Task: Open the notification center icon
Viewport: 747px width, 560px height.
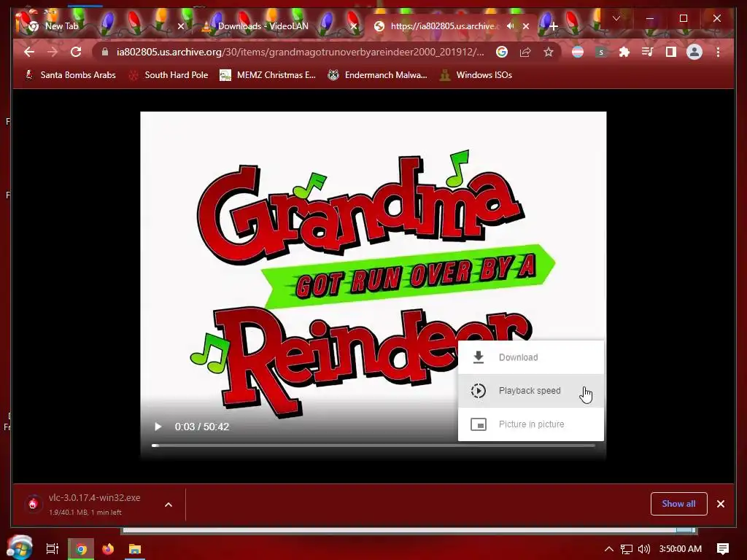Action: 723,549
